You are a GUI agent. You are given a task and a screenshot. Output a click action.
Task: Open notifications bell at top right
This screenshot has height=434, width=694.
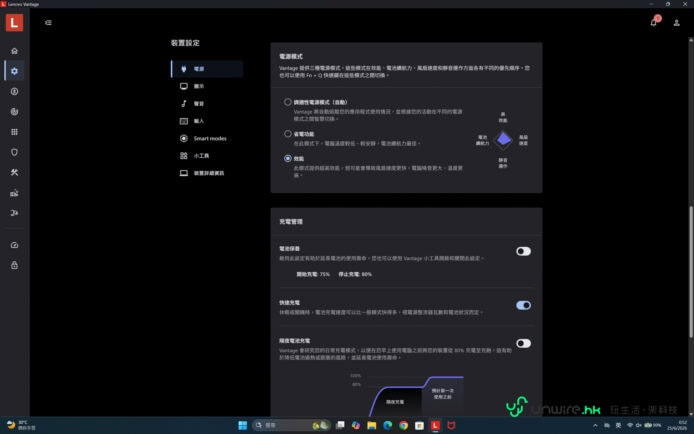(x=654, y=22)
